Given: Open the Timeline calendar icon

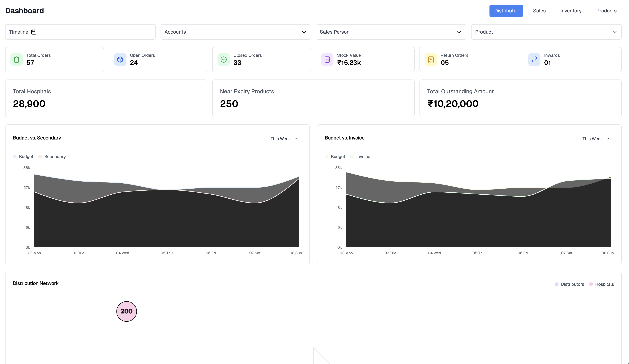Looking at the screenshot, I should [34, 32].
